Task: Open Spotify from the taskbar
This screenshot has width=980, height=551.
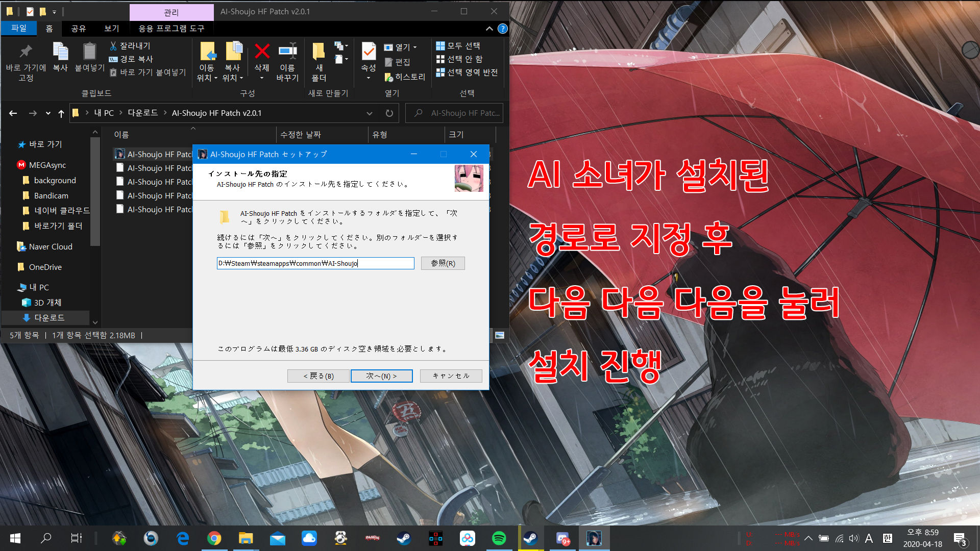Action: [x=499, y=538]
